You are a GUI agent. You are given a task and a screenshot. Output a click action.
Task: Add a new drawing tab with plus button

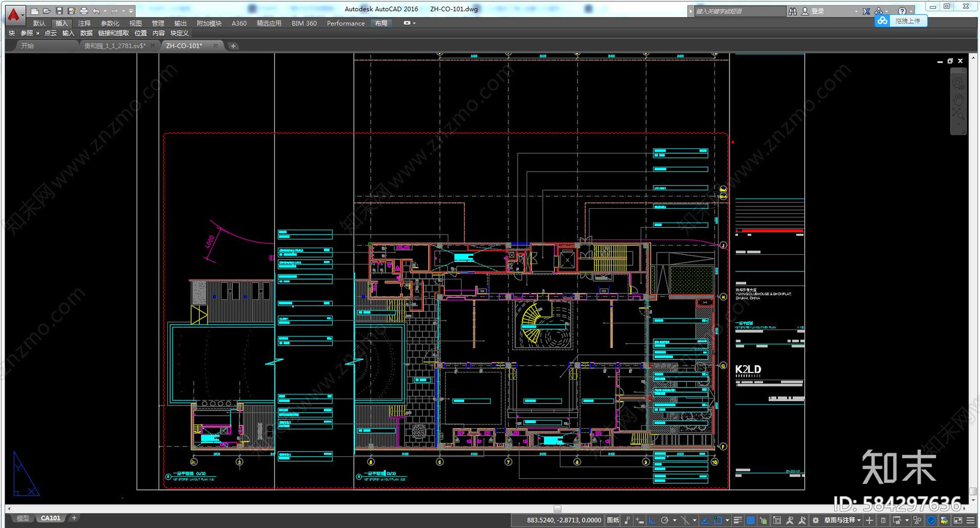tap(233, 46)
